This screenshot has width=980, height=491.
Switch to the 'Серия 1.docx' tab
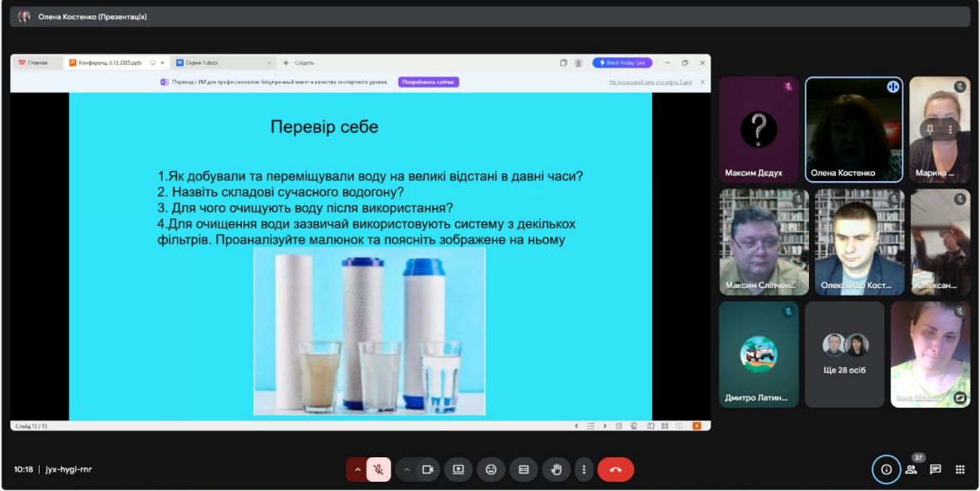point(222,62)
